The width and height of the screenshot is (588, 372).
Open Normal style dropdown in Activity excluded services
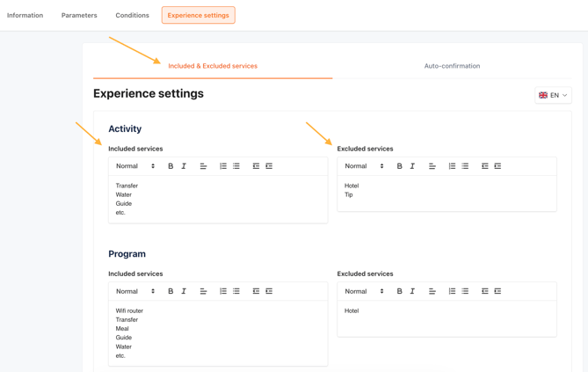[x=364, y=166]
